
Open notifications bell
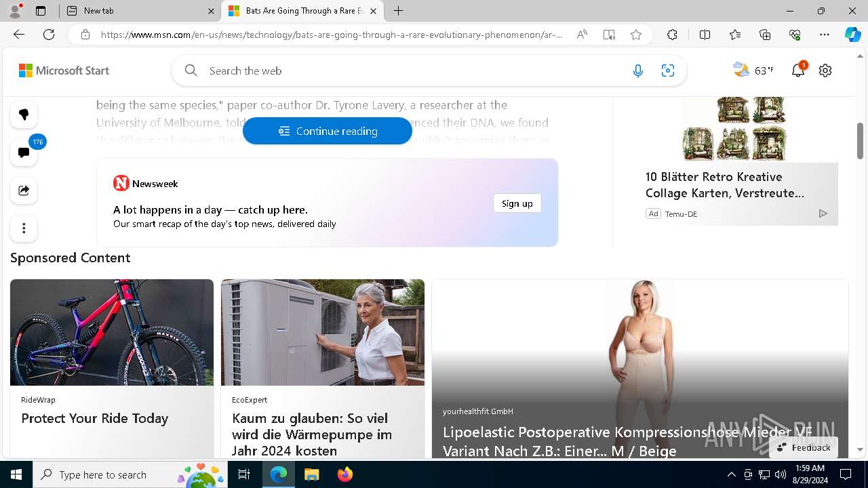pos(798,70)
